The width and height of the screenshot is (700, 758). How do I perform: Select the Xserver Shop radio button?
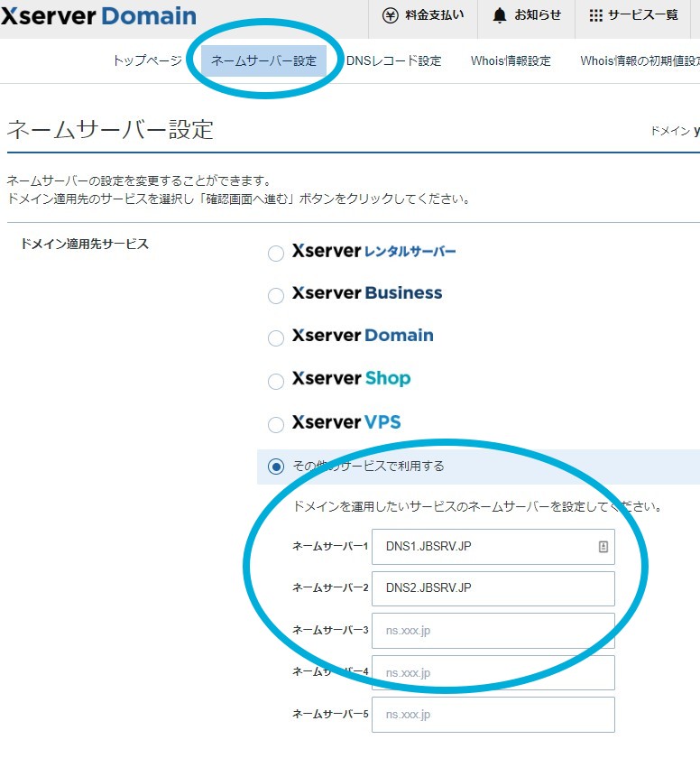pos(276,382)
